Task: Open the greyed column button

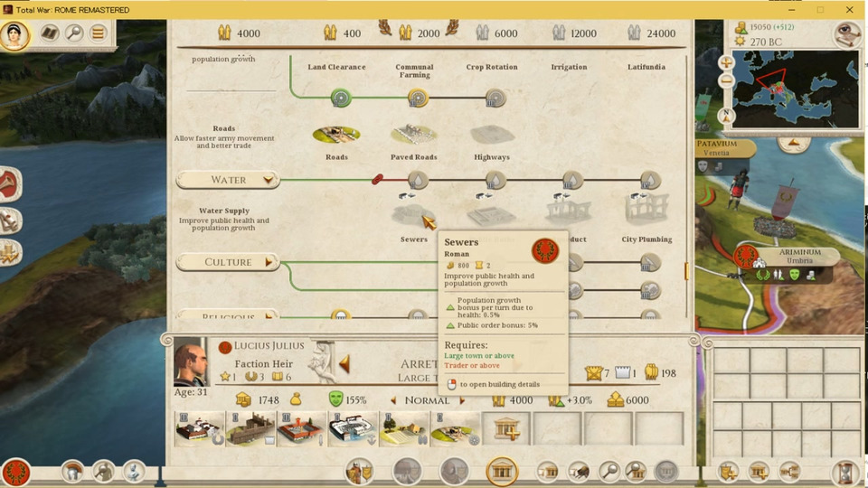Action: [666, 472]
